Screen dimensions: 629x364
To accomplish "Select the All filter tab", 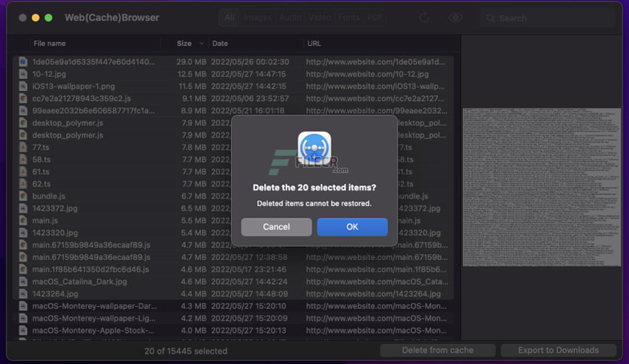I will (229, 17).
